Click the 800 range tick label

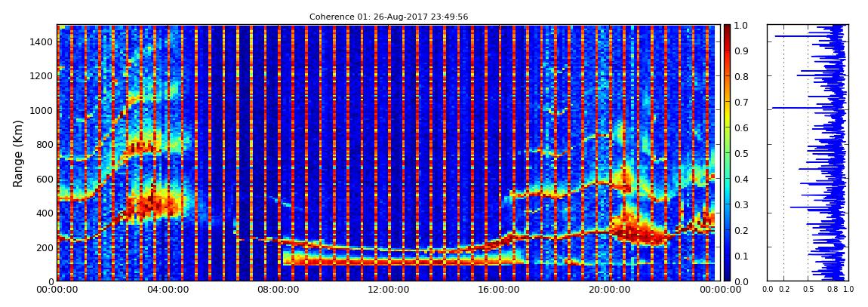tap(45, 145)
